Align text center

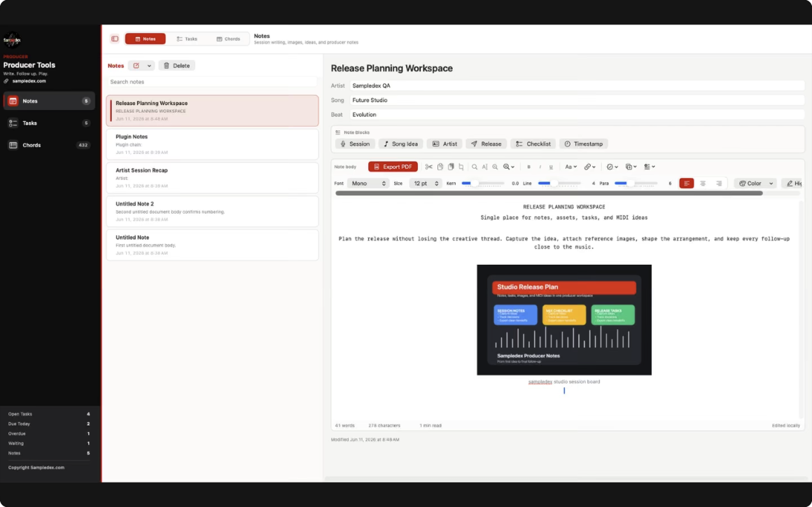point(703,183)
